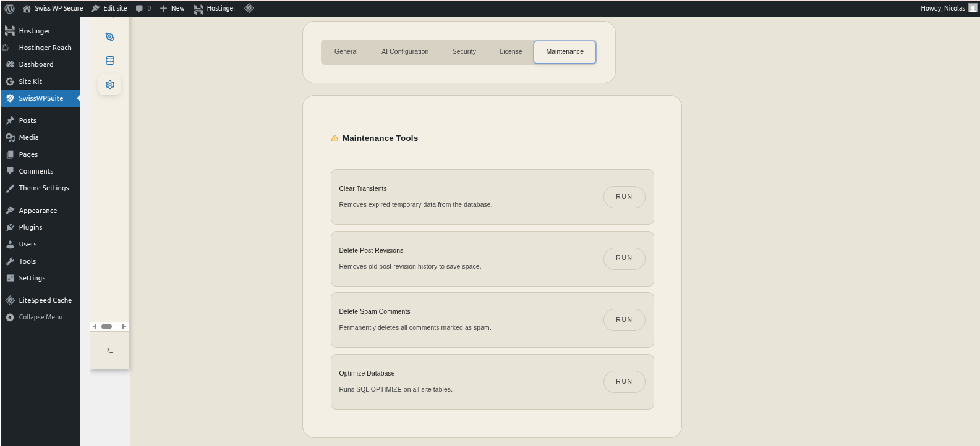Click the horizontal scrollbar thumb in plugin sidebar
Image resolution: width=980 pixels, height=446 pixels.
click(107, 326)
